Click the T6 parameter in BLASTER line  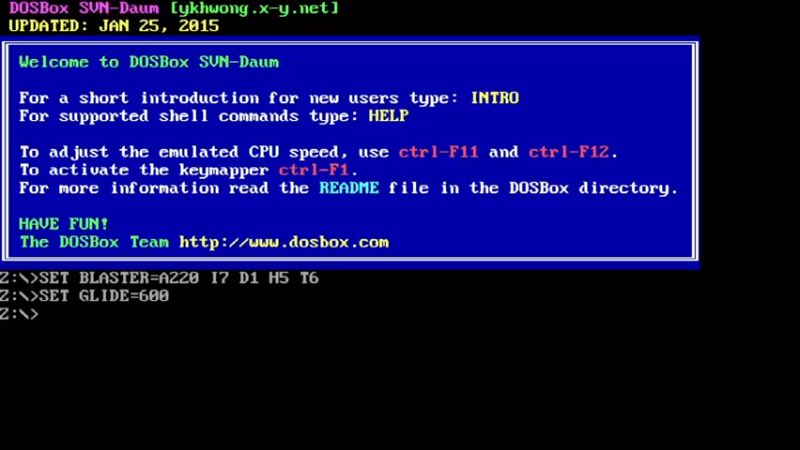click(309, 278)
